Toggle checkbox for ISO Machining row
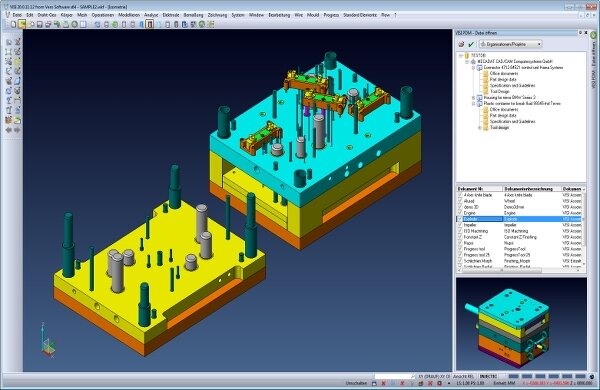The image size is (600, 390). (x=460, y=231)
